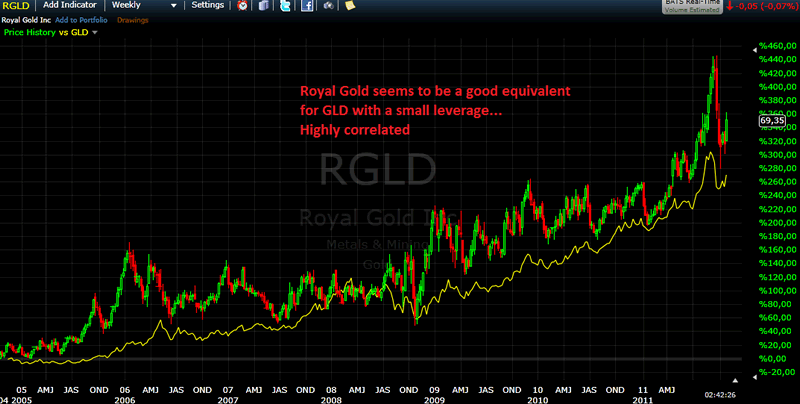Share chart via Twitter icon
The image size is (800, 404).
point(285,6)
